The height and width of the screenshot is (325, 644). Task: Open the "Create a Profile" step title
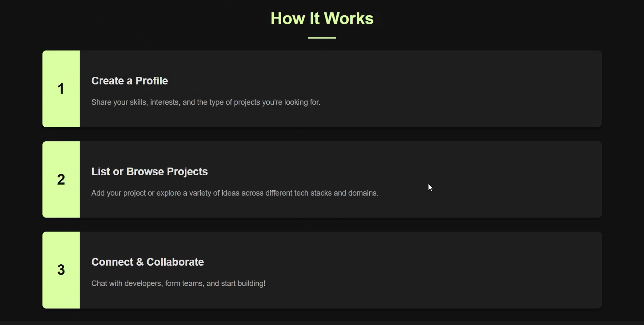pos(129,81)
